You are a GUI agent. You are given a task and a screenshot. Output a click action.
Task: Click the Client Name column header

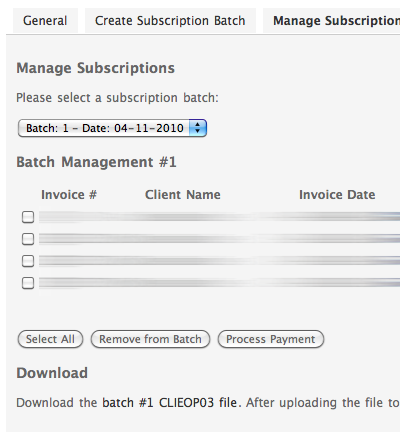click(x=183, y=195)
